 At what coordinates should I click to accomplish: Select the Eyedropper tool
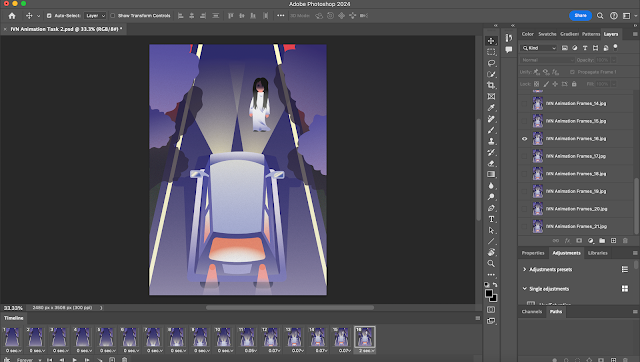click(x=491, y=108)
